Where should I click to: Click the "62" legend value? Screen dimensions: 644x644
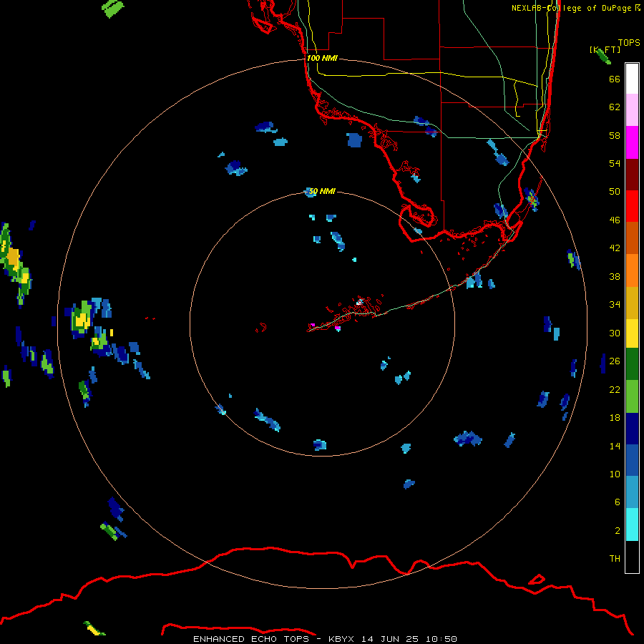coord(615,107)
